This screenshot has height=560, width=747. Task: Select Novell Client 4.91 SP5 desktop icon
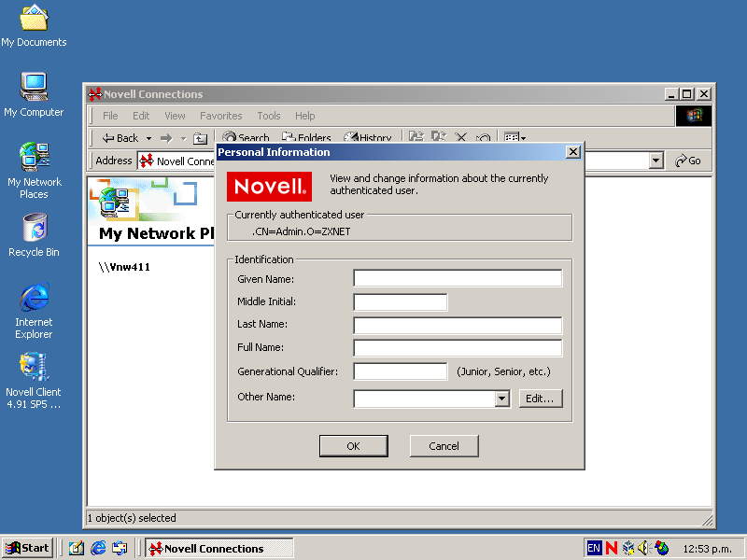[34, 381]
